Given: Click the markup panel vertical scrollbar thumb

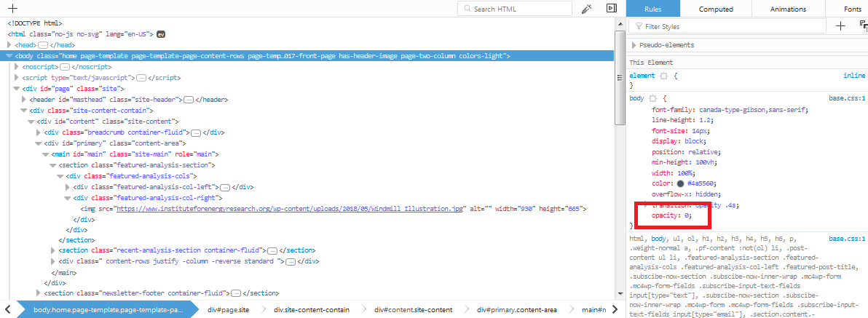Looking at the screenshot, I should 620,78.
